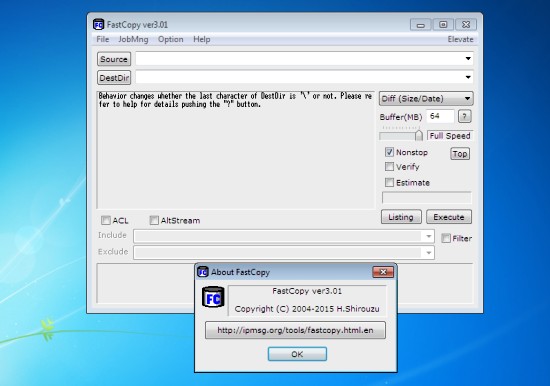Enable the Filter checkbox
This screenshot has width=550, height=386.
pos(446,238)
